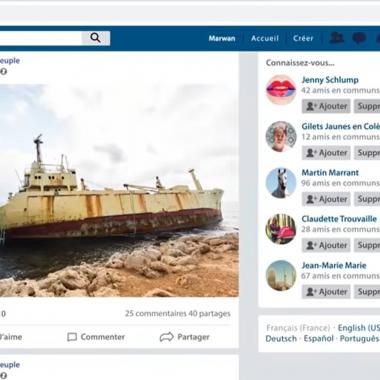
Task: Open the friend requests icon in header
Action: (x=336, y=38)
